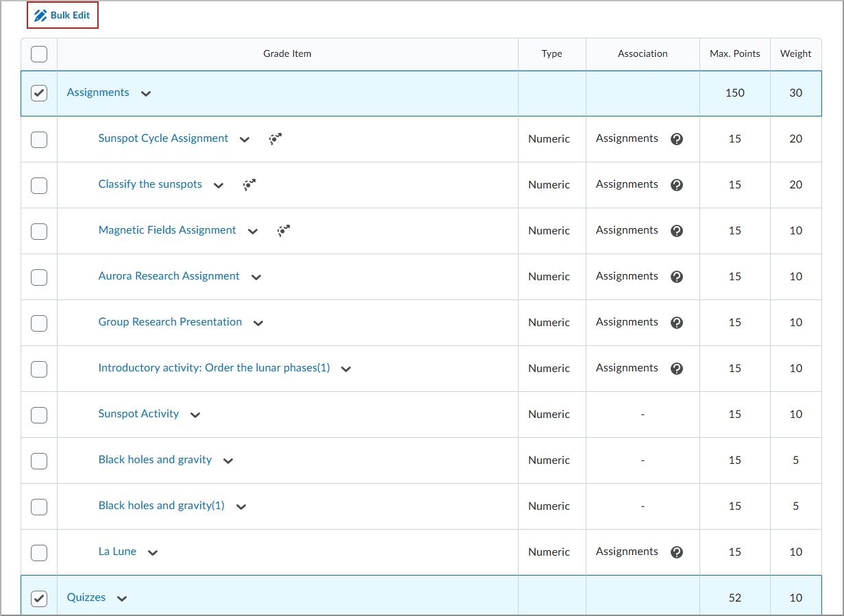844x616 pixels.
Task: Open the Aurora Research Assignment link
Action: coord(169,276)
